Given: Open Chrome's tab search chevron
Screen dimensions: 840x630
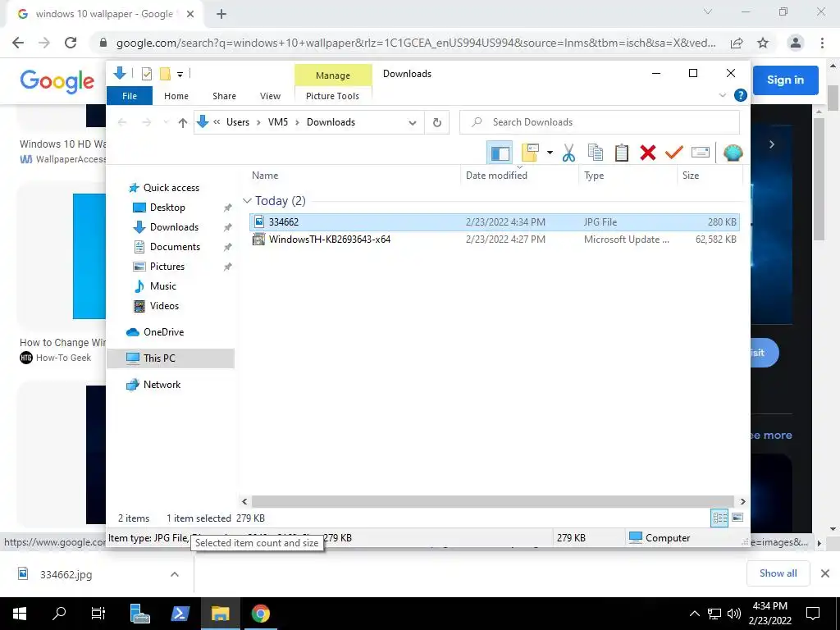Looking at the screenshot, I should [708, 11].
